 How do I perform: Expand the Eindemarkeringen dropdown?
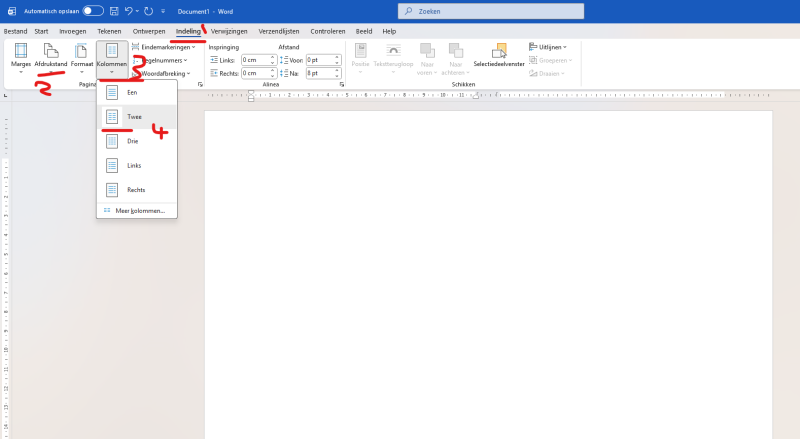coord(165,47)
